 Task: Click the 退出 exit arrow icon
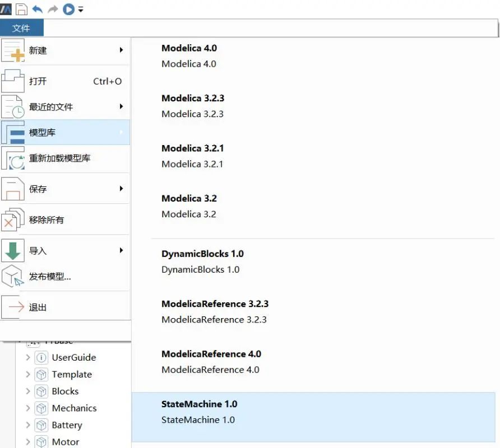(13, 307)
